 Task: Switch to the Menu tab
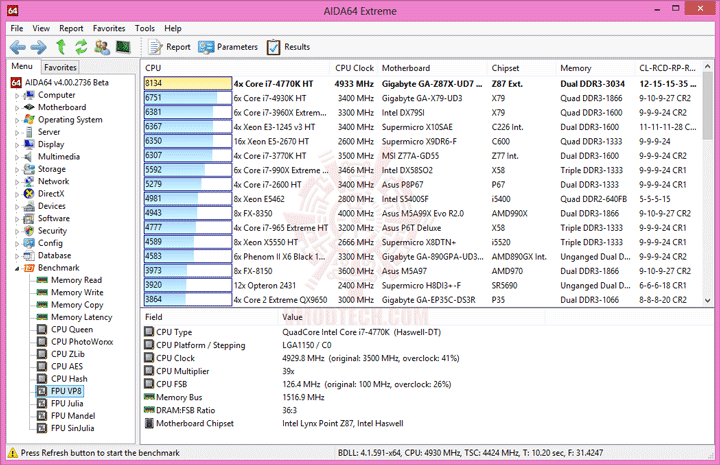pos(22,66)
